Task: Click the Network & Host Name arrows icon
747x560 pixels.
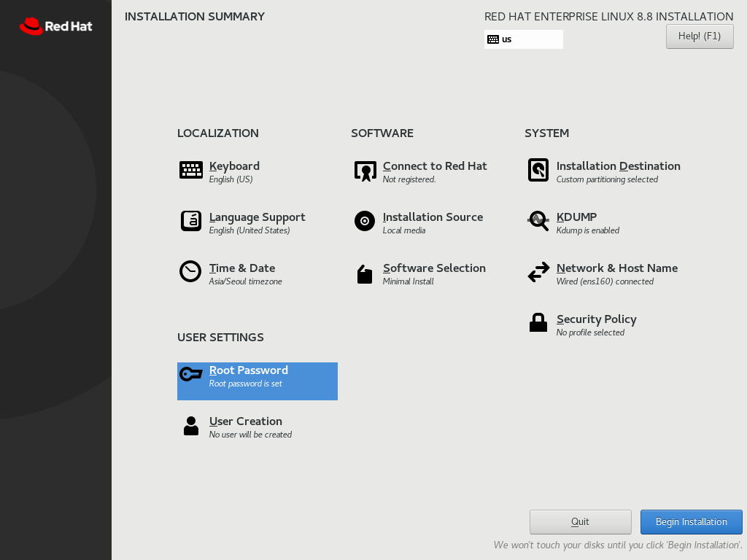Action: [539, 272]
